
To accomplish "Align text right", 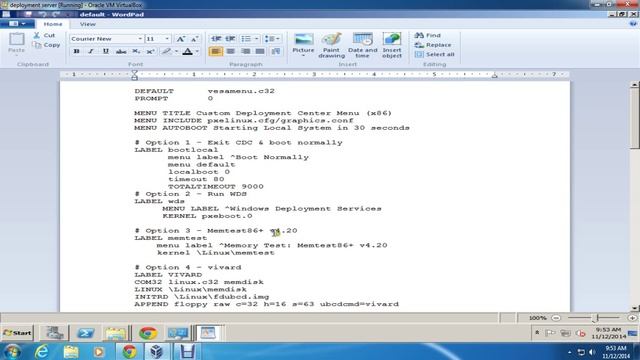I will pos(245,51).
